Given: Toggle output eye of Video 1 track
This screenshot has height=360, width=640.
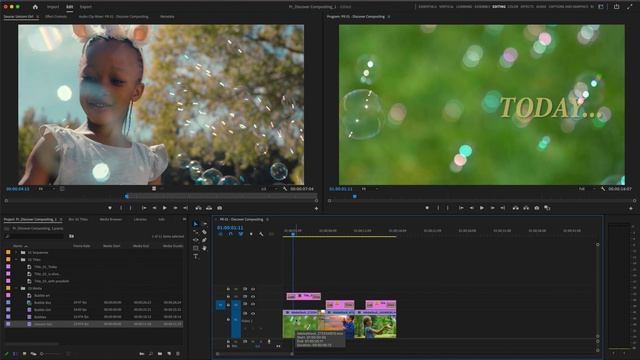Looking at the screenshot, I should tap(253, 313).
